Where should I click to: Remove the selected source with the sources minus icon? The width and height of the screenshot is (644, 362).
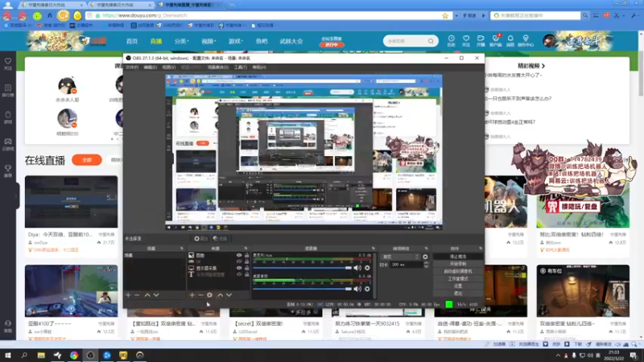coord(200,294)
